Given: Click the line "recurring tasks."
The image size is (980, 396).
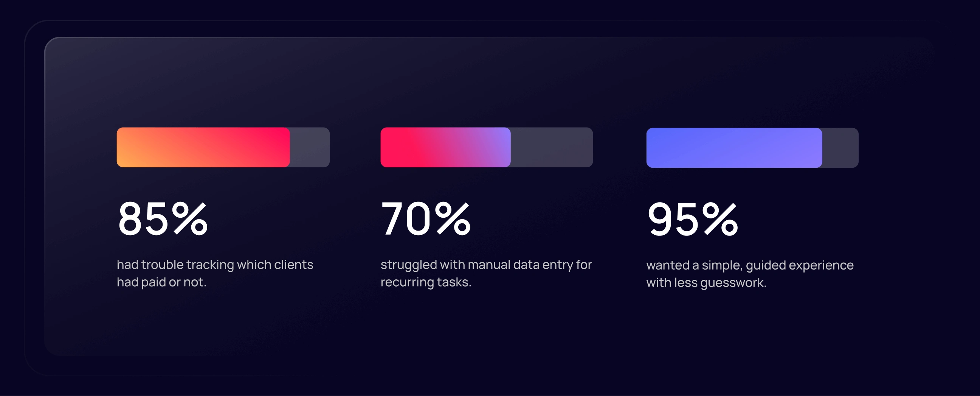Looking at the screenshot, I should click(426, 282).
